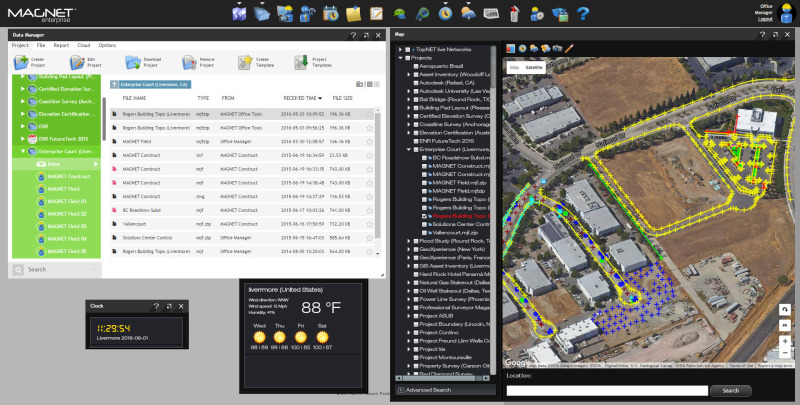
Task: Click the Remove Project toolbar icon
Action: tap(191, 63)
